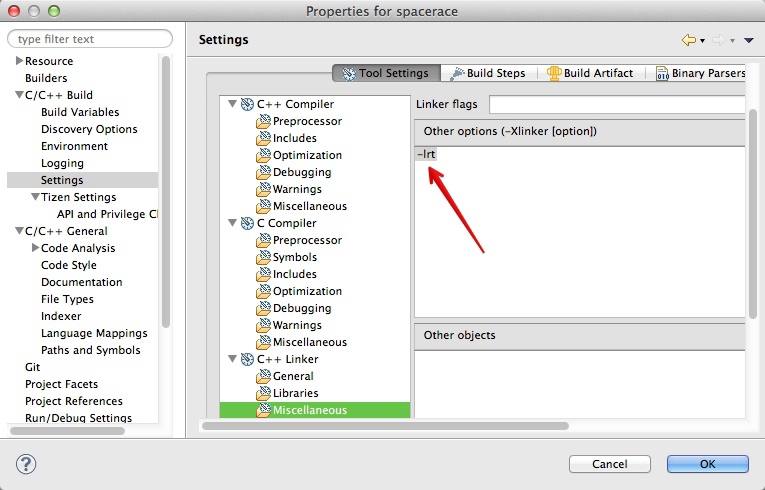Image resolution: width=765 pixels, height=490 pixels.
Task: Click the C Compiler Warnings icon
Action: click(x=263, y=325)
